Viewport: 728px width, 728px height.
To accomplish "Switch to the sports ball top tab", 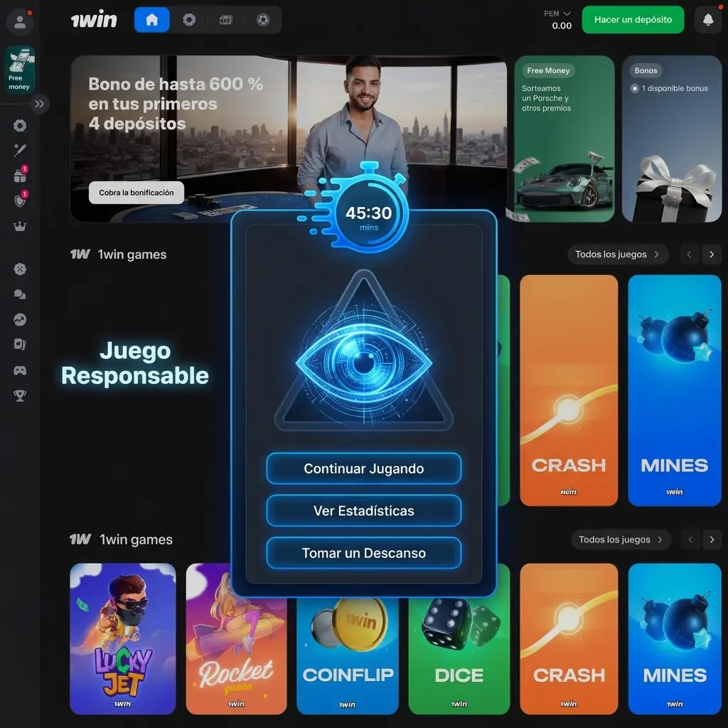I will [263, 20].
